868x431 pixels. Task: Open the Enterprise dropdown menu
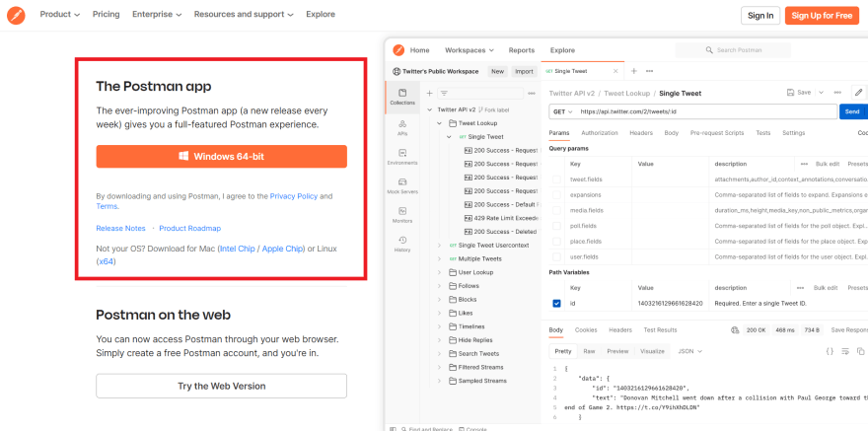[x=157, y=15]
